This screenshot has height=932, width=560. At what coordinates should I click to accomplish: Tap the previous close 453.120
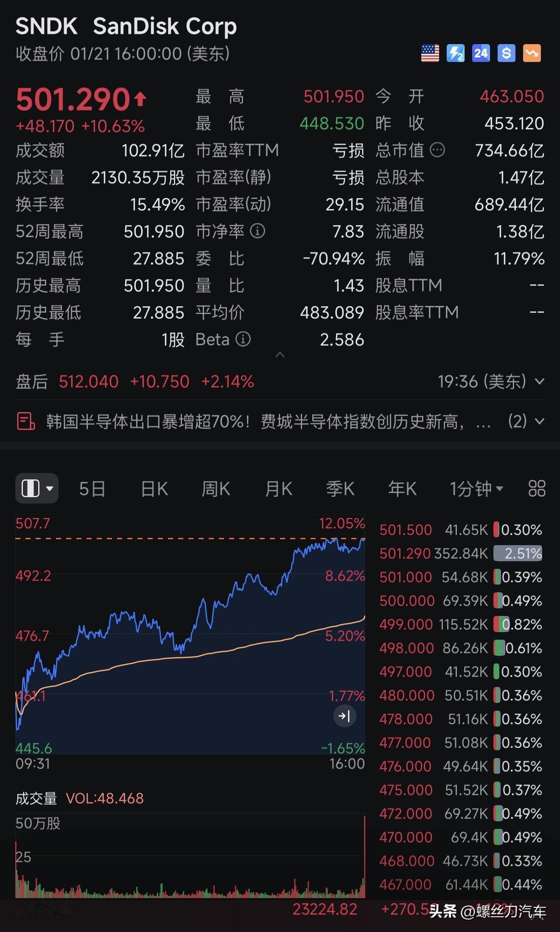tap(514, 123)
